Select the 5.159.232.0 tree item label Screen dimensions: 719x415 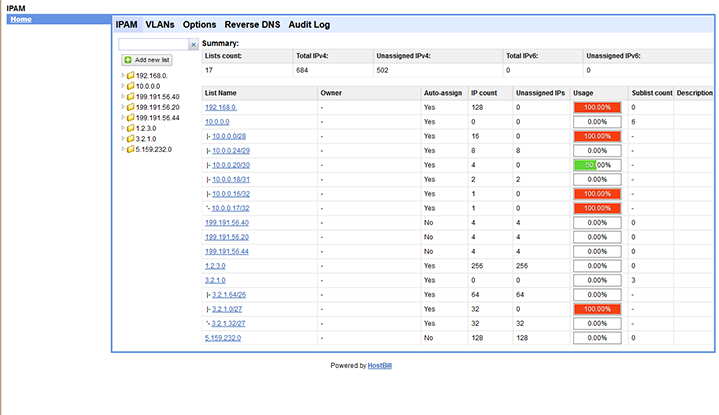[x=154, y=149]
